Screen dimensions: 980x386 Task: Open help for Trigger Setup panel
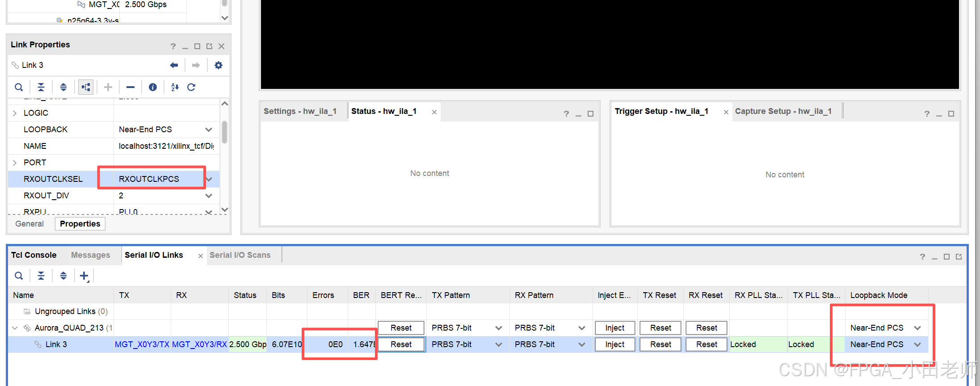927,113
